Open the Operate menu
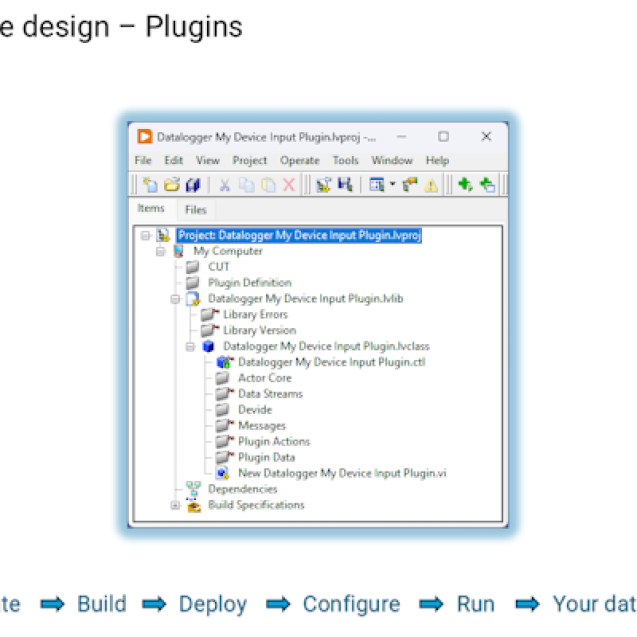 point(299,160)
